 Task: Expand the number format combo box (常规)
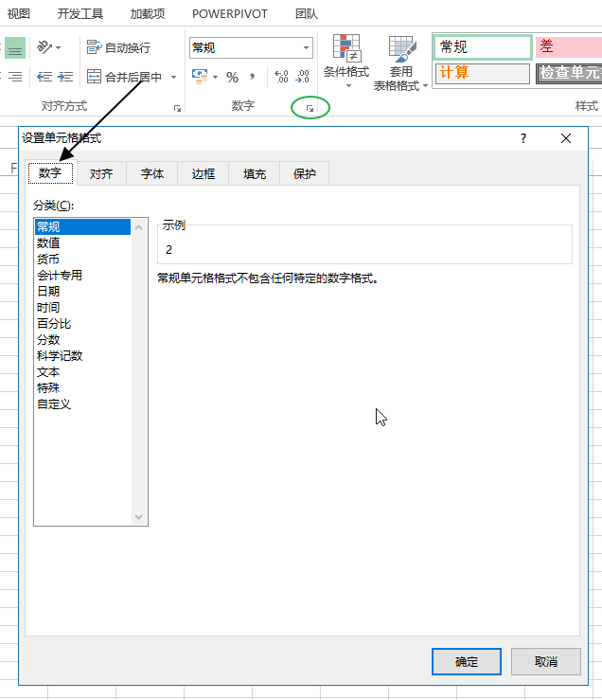coord(306,47)
